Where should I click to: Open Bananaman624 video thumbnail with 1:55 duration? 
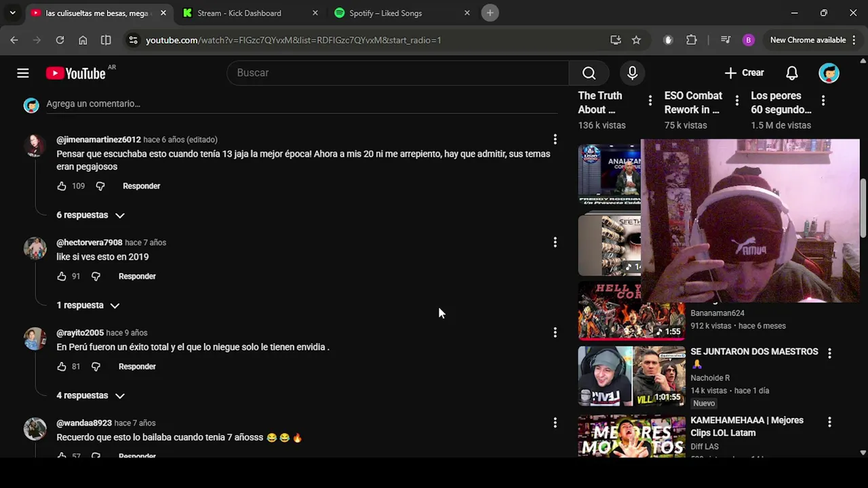[x=631, y=310]
